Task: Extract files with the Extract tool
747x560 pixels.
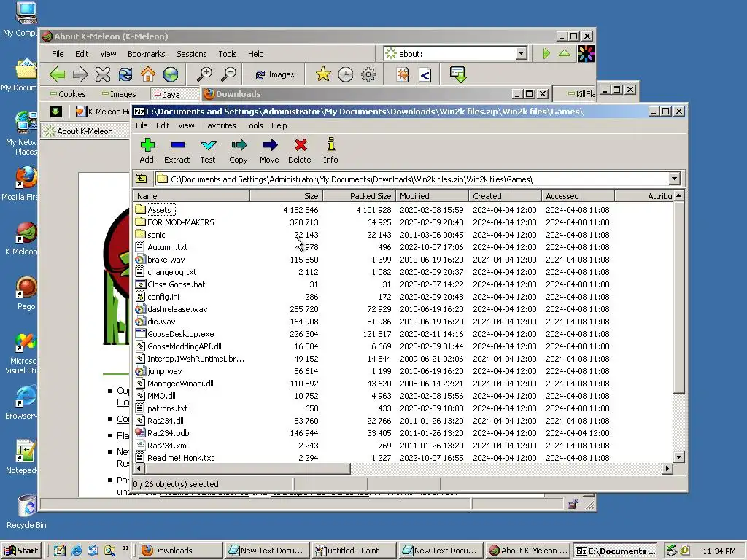Action: click(x=177, y=150)
